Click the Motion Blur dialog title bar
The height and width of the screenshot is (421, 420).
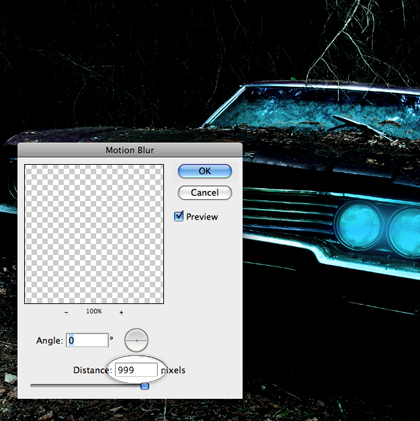pyautogui.click(x=130, y=150)
